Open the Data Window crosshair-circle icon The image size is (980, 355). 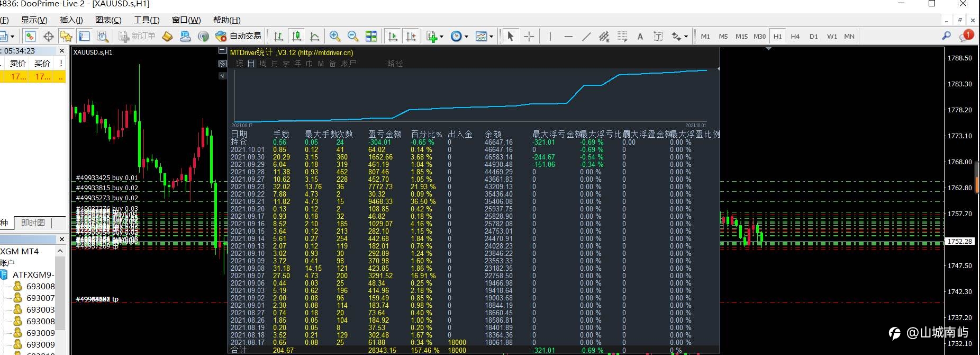[48, 36]
